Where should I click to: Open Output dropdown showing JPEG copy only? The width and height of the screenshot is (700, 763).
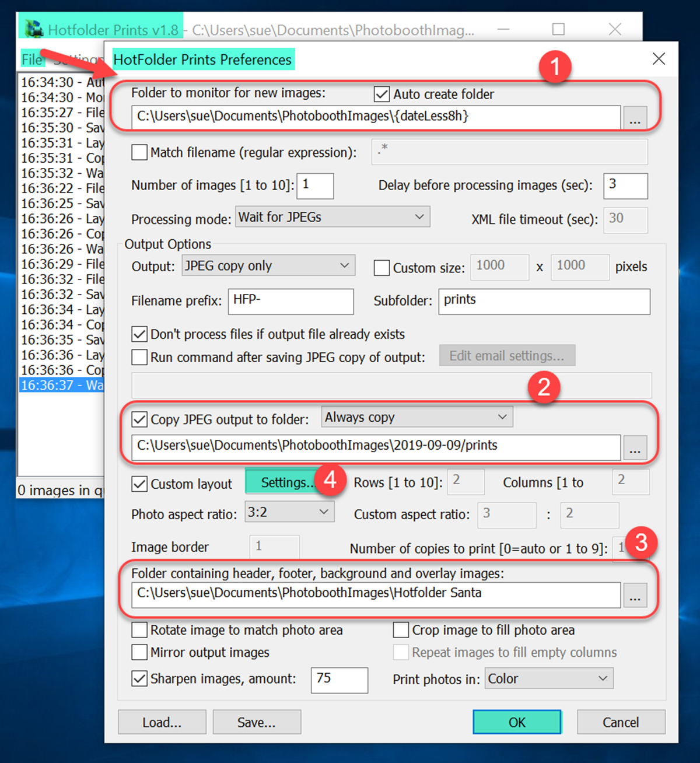click(x=268, y=265)
